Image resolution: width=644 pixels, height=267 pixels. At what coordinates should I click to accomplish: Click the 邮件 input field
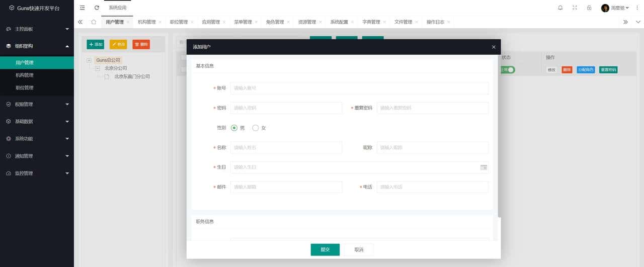tap(286, 187)
